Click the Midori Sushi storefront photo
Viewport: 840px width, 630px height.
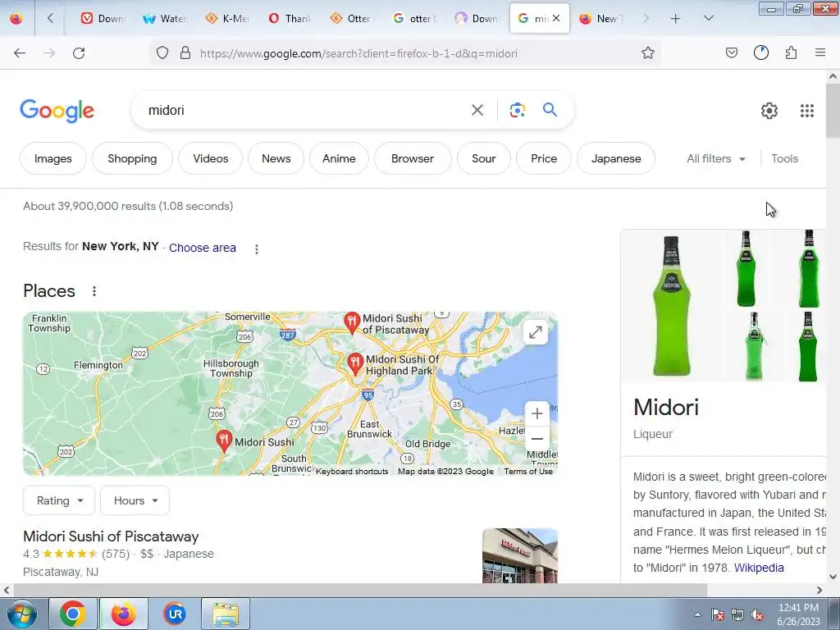[519, 555]
